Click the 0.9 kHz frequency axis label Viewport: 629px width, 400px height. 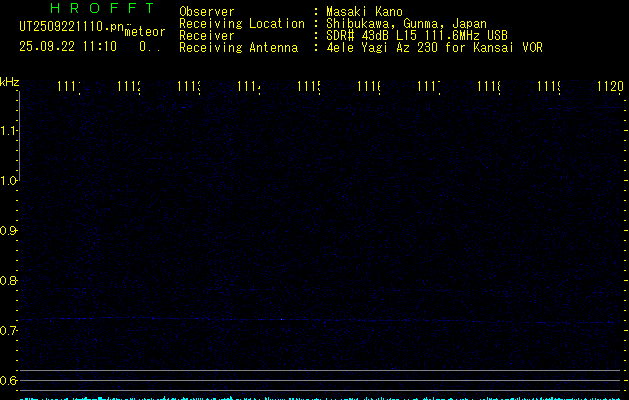click(x=8, y=230)
